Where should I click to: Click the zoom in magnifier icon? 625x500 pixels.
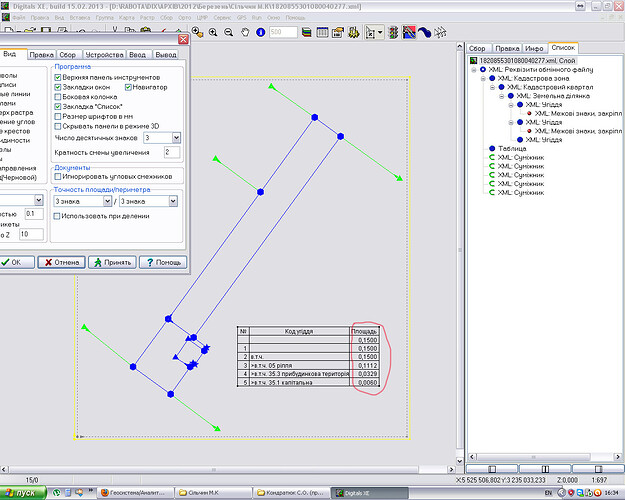point(213,32)
